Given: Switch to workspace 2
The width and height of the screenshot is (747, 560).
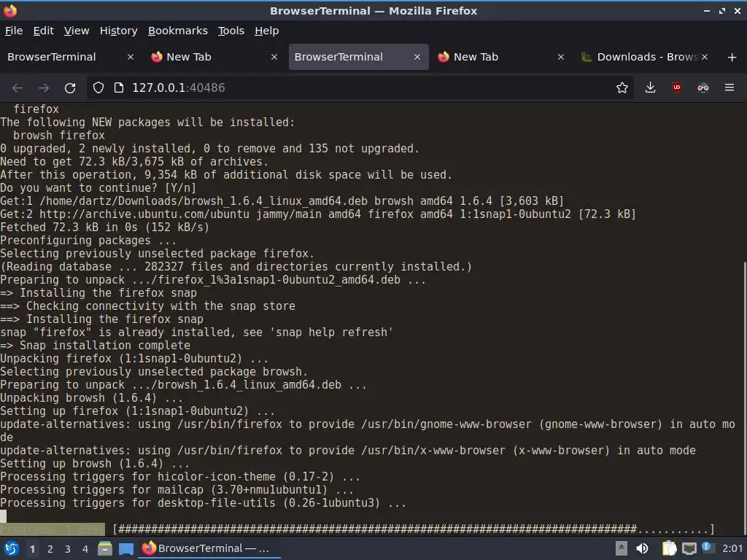Looking at the screenshot, I should tap(50, 548).
